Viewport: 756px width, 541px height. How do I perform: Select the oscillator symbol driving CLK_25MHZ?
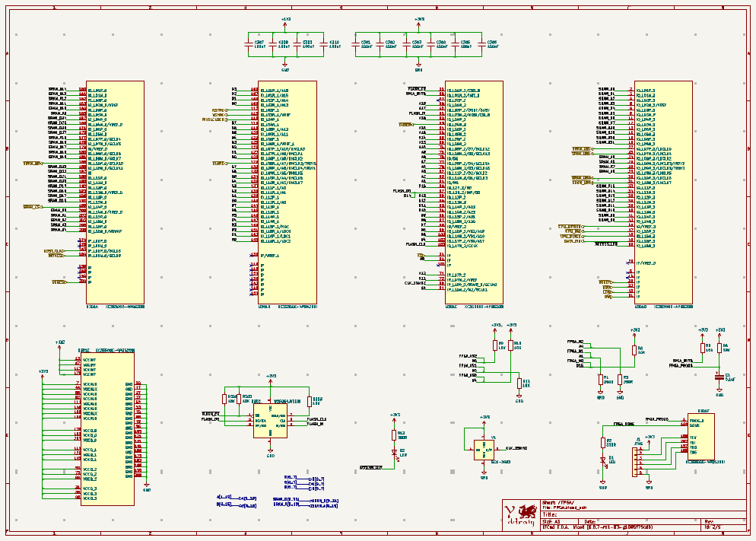[x=484, y=450]
